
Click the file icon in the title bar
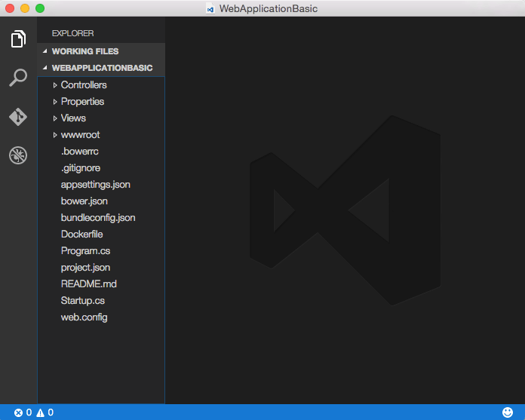tap(210, 9)
